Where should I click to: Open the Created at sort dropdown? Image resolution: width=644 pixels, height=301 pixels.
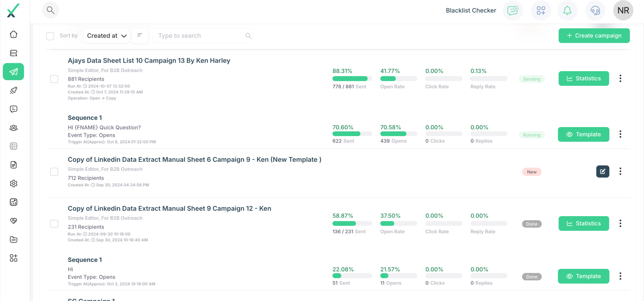[106, 35]
